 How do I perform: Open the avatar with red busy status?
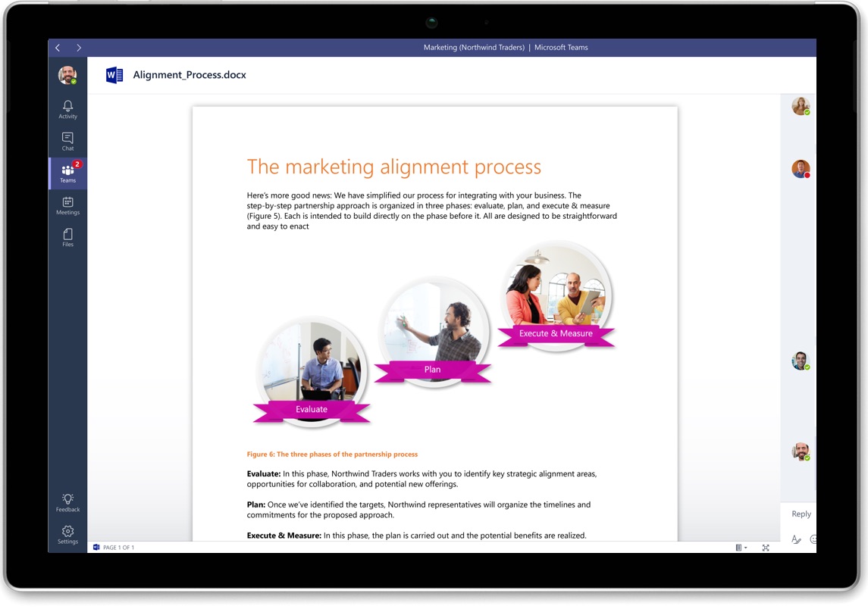(x=801, y=169)
